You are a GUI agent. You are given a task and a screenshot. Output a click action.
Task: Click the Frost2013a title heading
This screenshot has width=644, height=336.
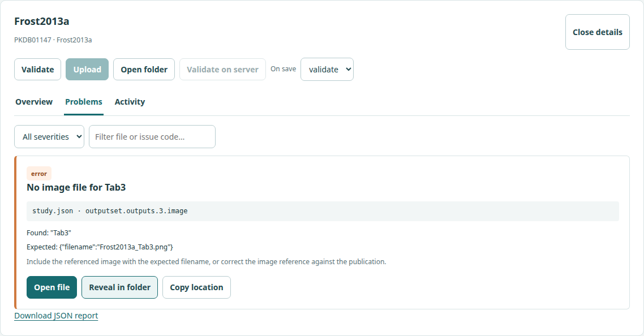41,21
